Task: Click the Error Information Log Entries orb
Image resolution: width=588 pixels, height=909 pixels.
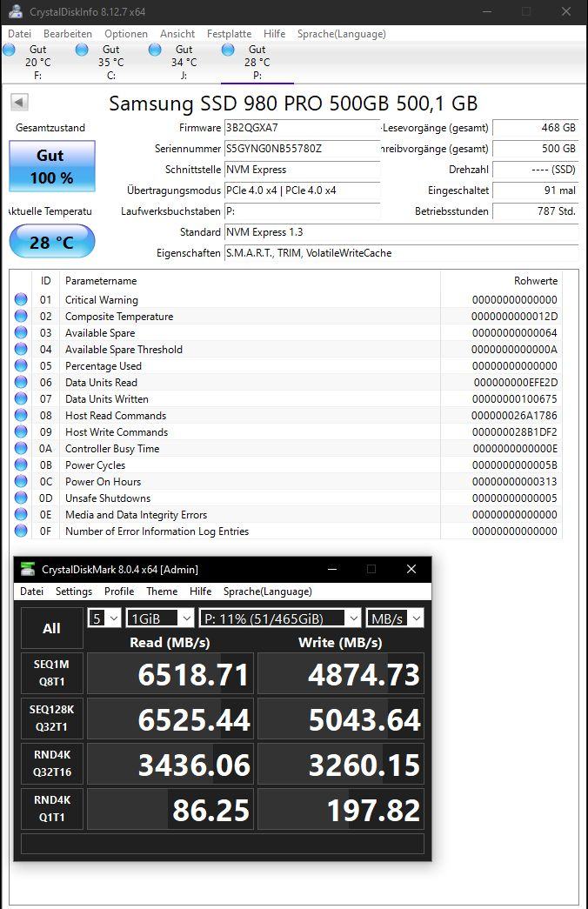Action: pyautogui.click(x=21, y=531)
